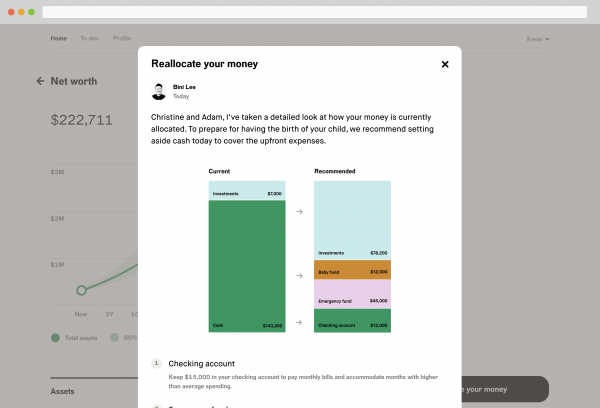Click the step 1 number badge

pos(156,363)
